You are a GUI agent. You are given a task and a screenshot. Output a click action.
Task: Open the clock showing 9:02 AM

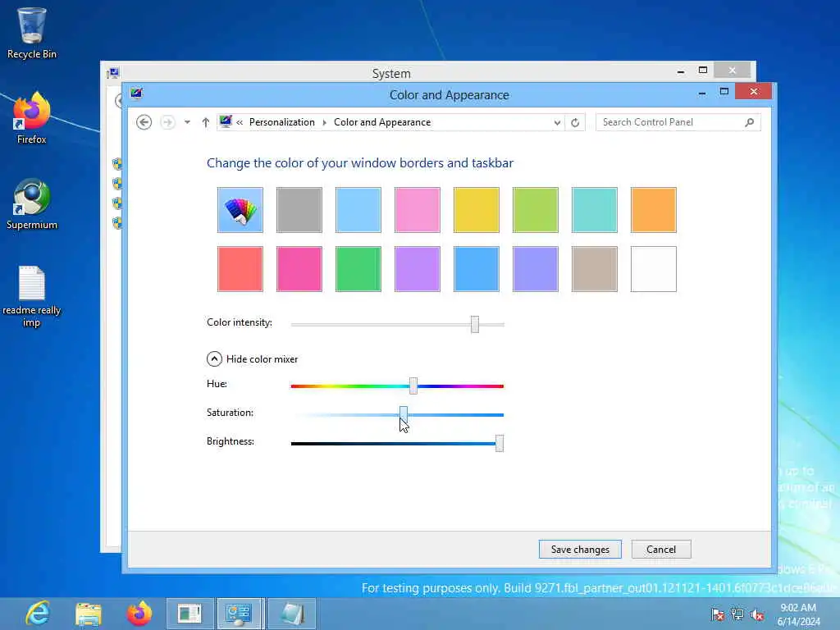tap(798, 614)
